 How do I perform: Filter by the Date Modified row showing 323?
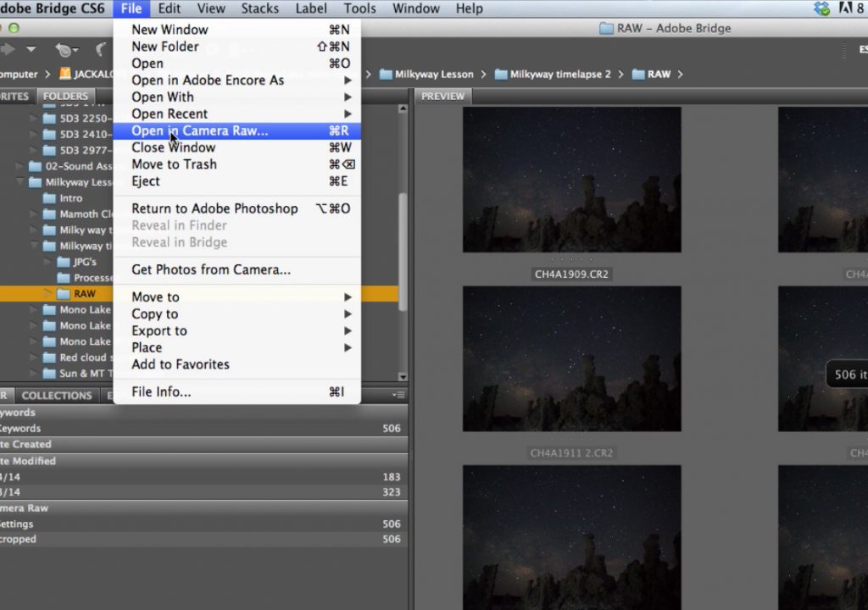point(203,492)
